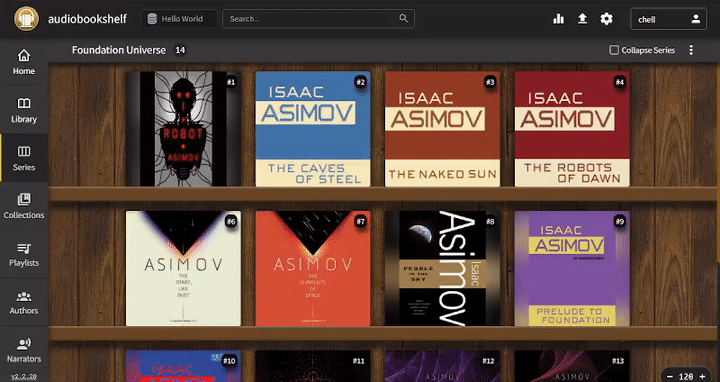Click the database icon beside Hello World
720x382 pixels.
(x=152, y=19)
